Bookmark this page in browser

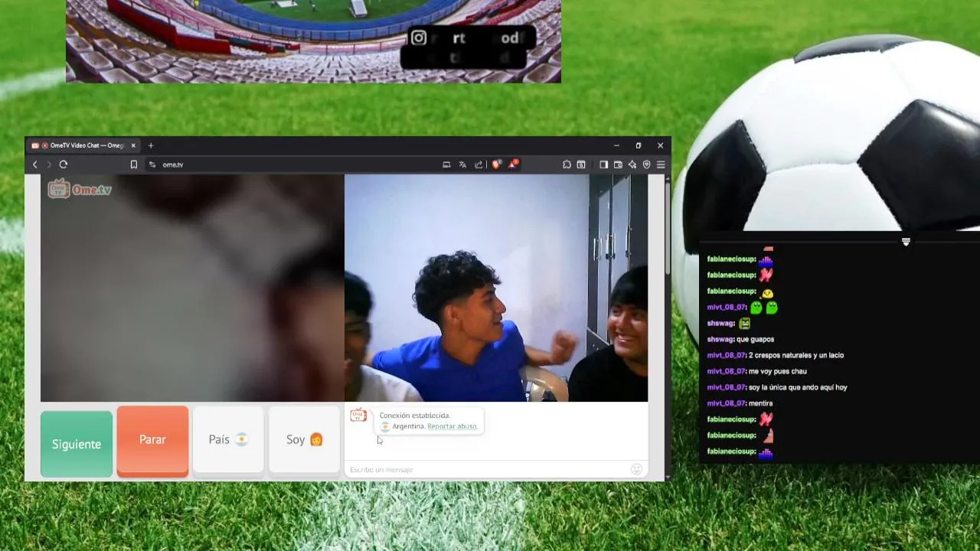(134, 165)
